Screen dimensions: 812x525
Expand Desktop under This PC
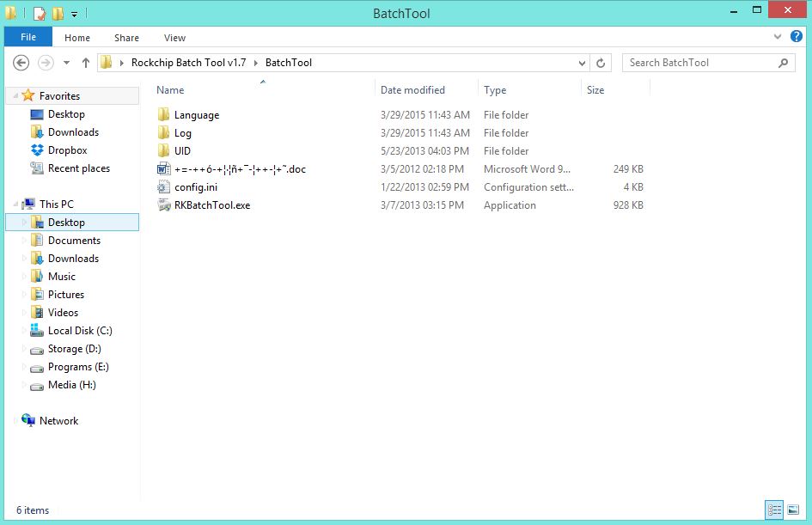[x=24, y=222]
